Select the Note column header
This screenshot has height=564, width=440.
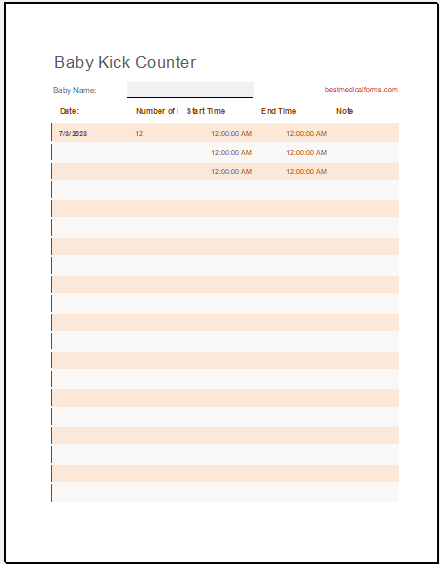(344, 111)
